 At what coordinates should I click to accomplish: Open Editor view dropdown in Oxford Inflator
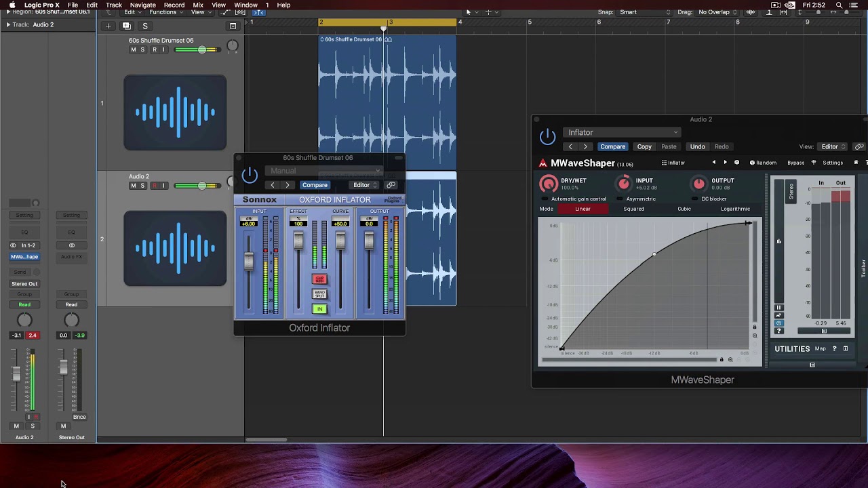365,185
